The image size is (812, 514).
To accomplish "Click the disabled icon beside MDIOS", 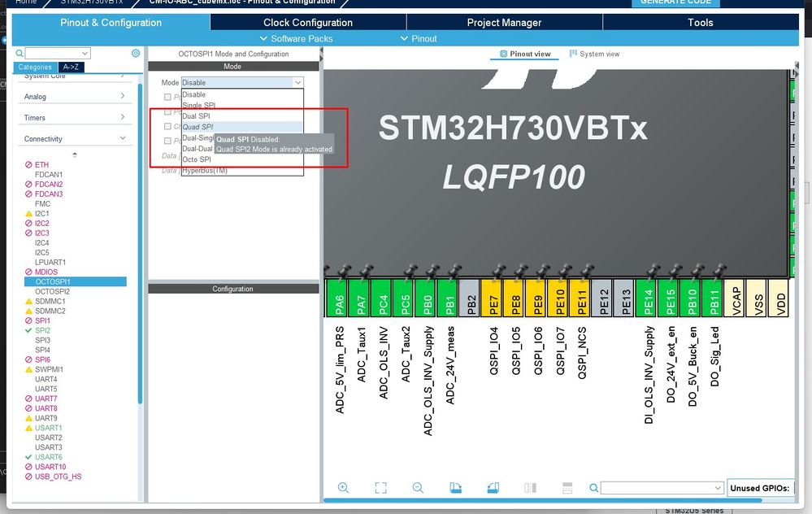I will click(x=28, y=272).
